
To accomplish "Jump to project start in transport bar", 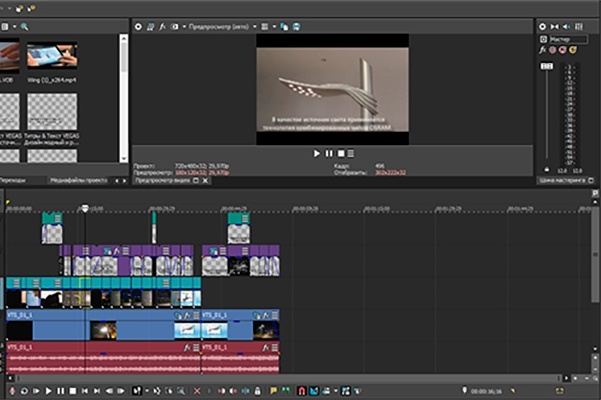I will [x=85, y=391].
